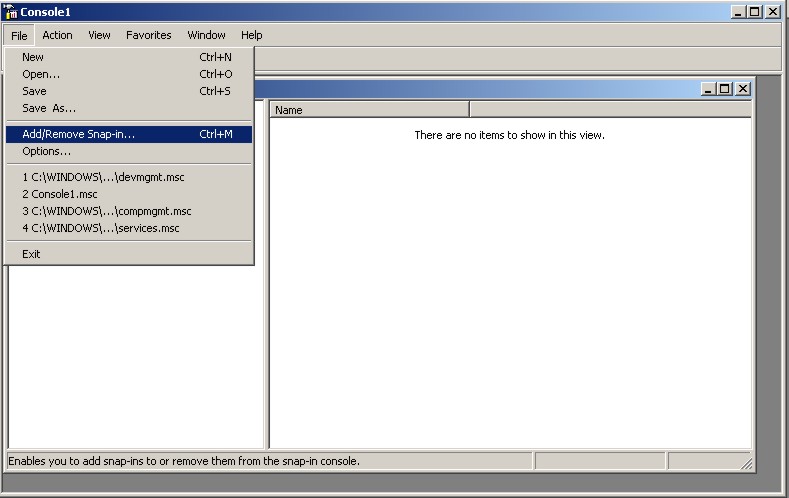The width and height of the screenshot is (789, 498).
Task: Open the Action menu
Action: (x=57, y=35)
